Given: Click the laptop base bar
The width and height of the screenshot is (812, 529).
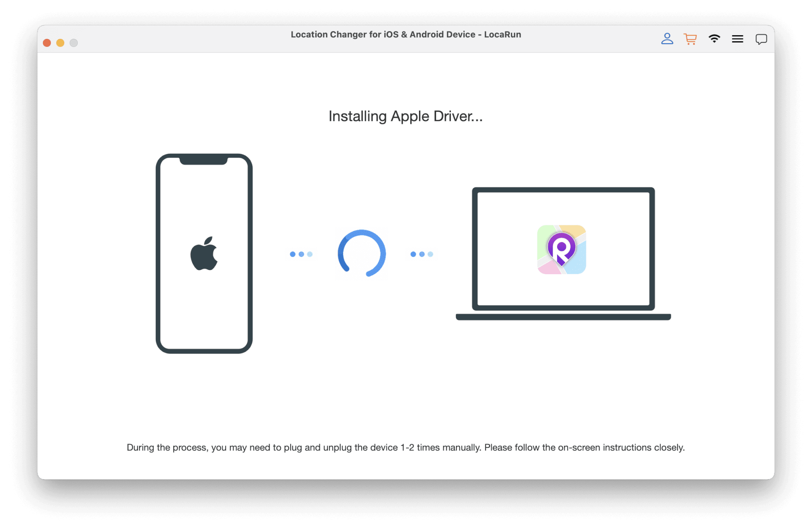Looking at the screenshot, I should pos(563,317).
